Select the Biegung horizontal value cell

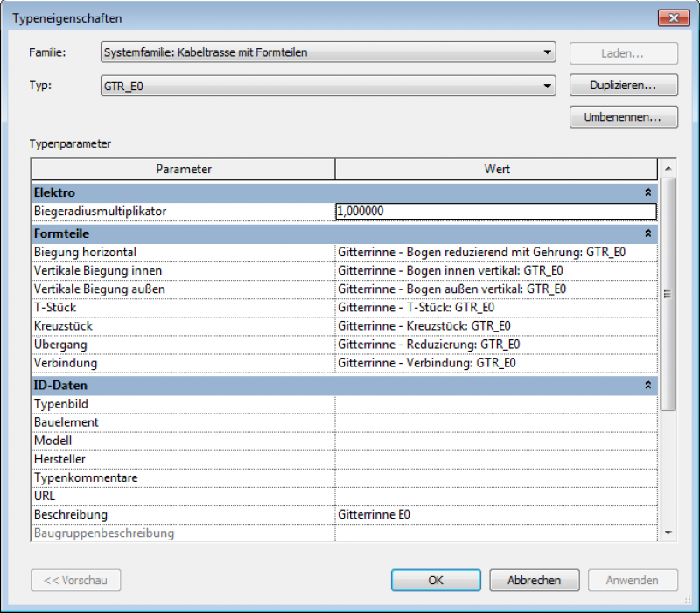pyautogui.click(x=495, y=252)
